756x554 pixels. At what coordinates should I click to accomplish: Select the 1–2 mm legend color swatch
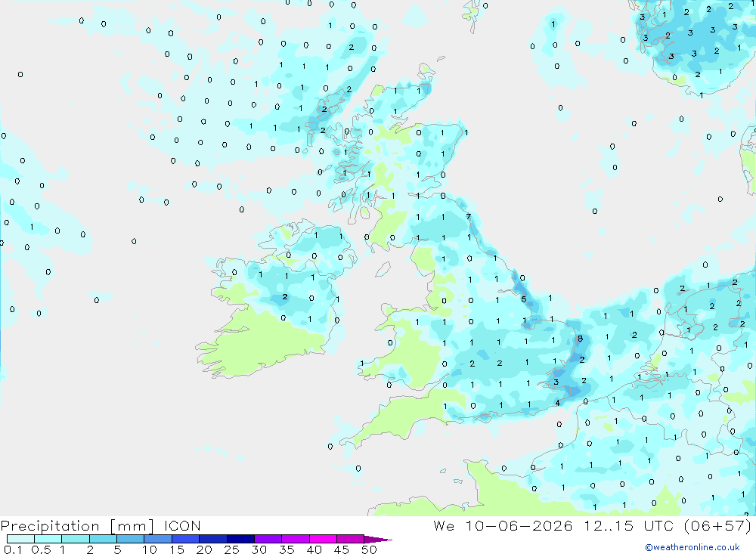point(76,539)
